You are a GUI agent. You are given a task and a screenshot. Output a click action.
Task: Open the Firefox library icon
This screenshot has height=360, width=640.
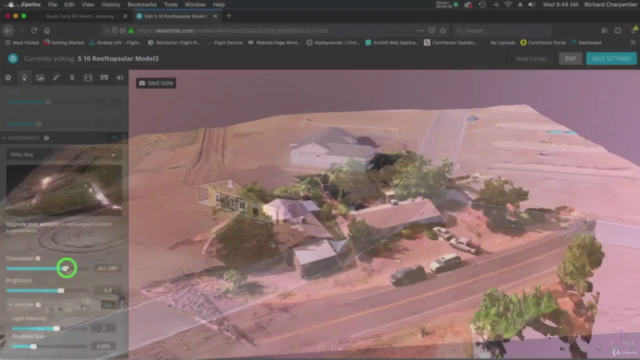click(605, 31)
